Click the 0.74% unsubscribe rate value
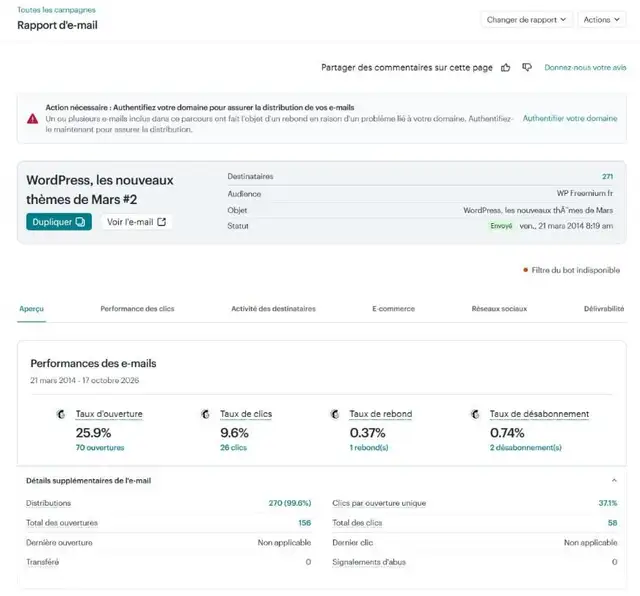640x596 pixels. pyautogui.click(x=507, y=433)
